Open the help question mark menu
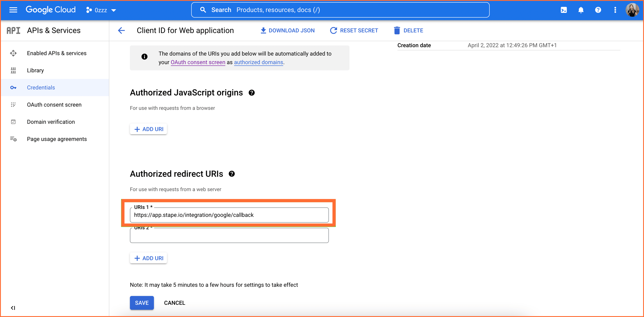This screenshot has height=317, width=644. pyautogui.click(x=598, y=10)
